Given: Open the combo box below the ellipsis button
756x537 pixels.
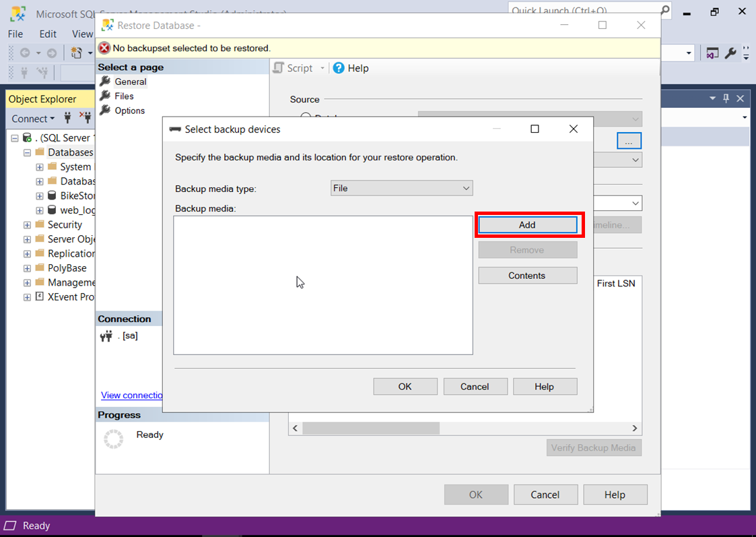Looking at the screenshot, I should [x=617, y=160].
